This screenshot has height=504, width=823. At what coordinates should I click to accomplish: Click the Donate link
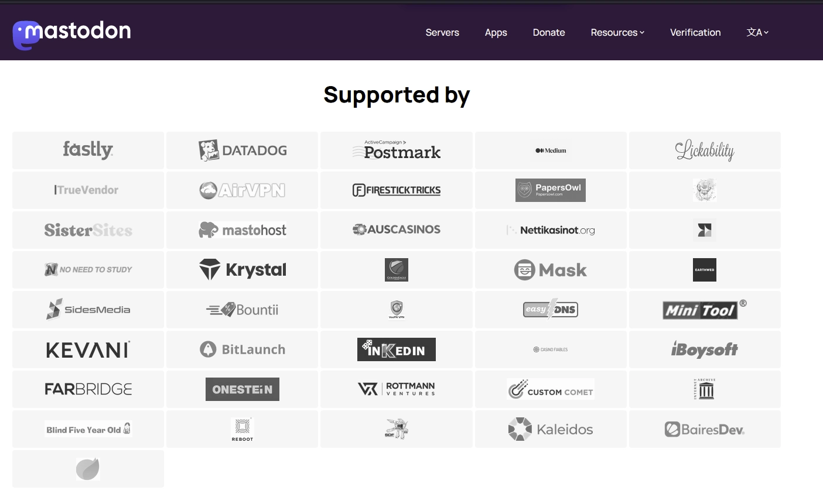point(548,32)
